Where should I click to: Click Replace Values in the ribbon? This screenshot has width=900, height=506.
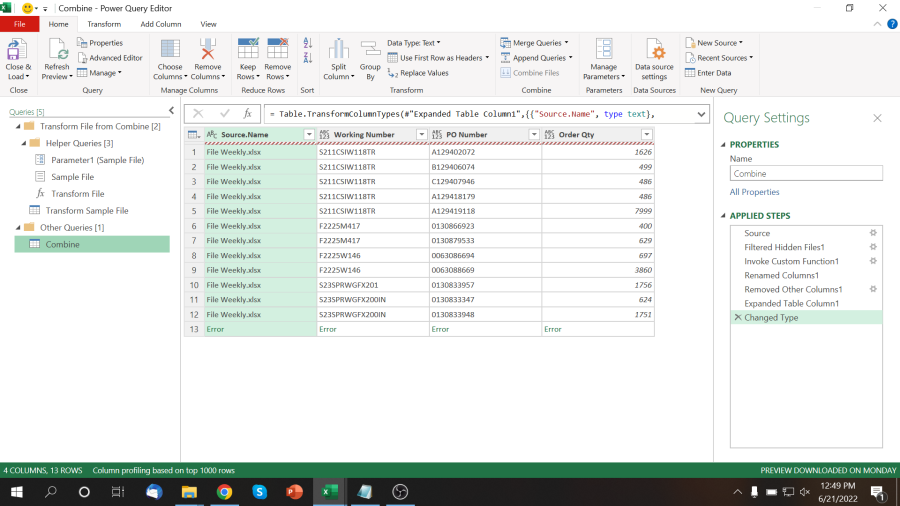(418, 73)
